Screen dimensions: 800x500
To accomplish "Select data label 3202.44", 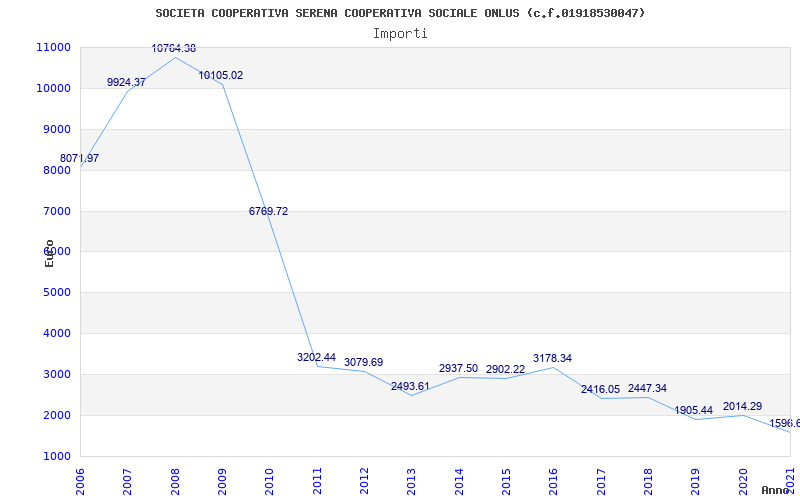I will click(316, 357).
